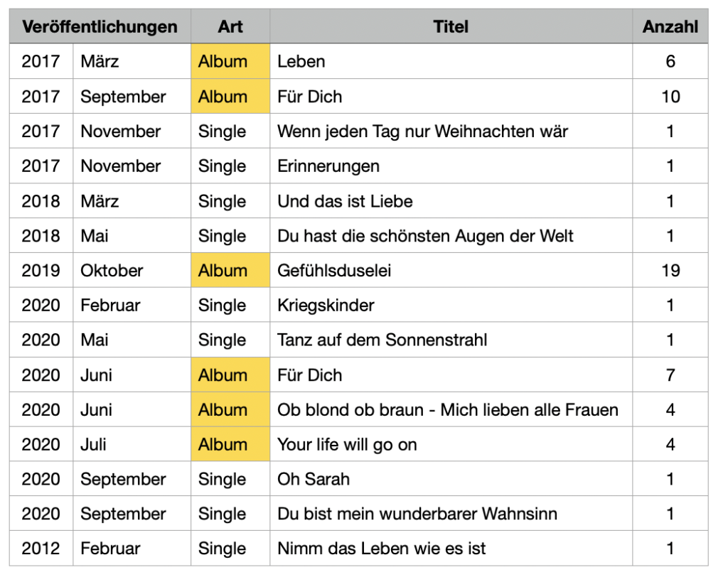Click the title cell Gefühlsduselei

451,270
